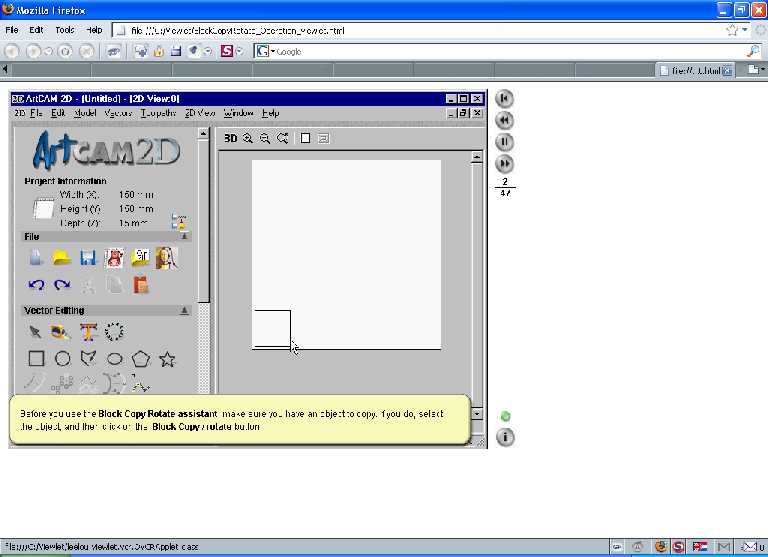Click the padlock icon in Firefox toolbar

(159, 51)
